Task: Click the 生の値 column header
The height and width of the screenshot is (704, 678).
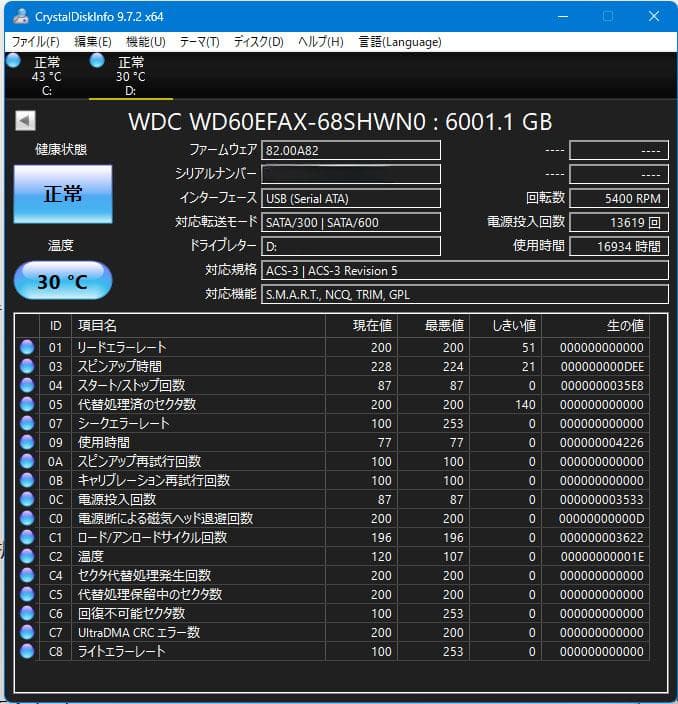Action: [x=595, y=326]
